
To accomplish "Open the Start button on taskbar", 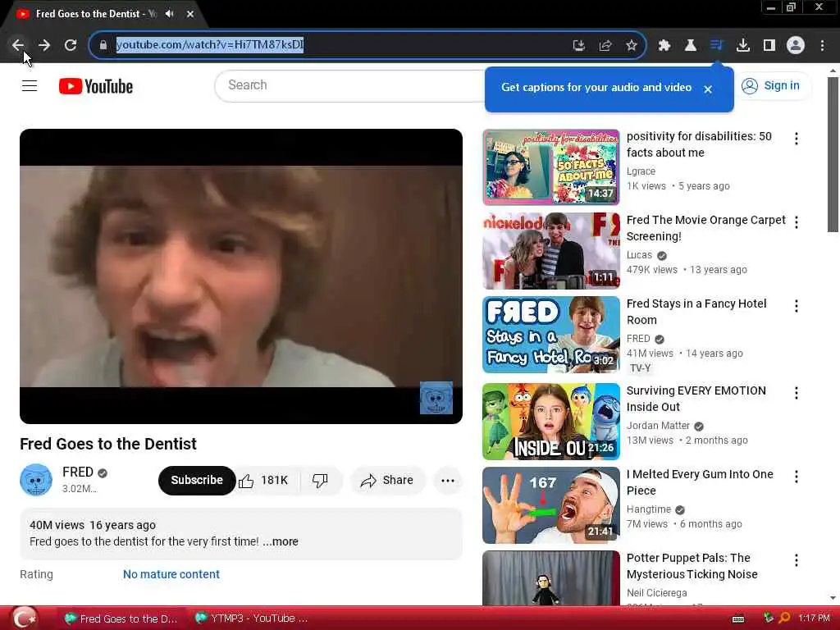I will [x=24, y=619].
